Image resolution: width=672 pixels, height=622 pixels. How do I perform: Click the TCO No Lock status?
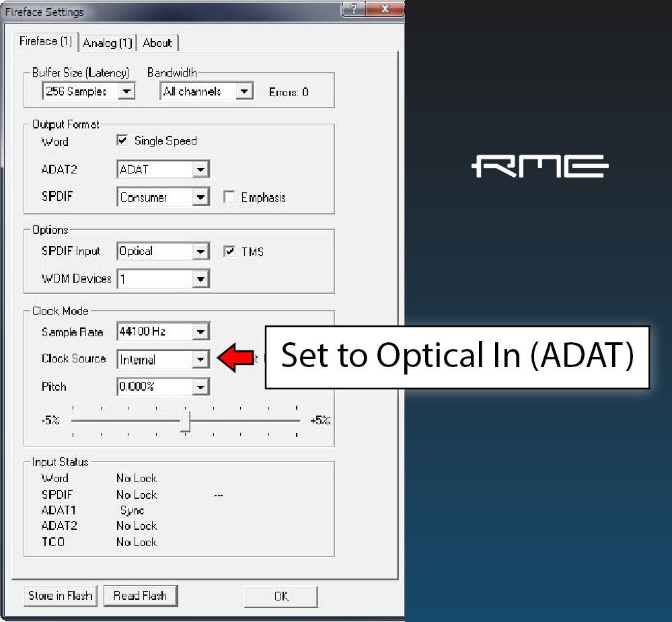[137, 542]
